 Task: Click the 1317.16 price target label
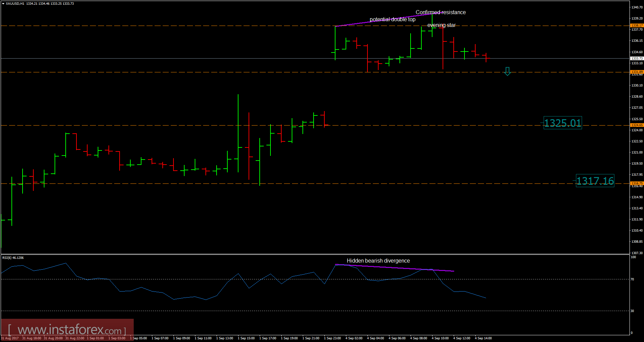[x=595, y=181]
